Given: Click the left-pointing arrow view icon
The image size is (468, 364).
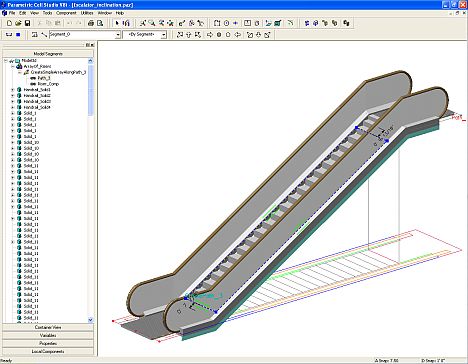Looking at the screenshot, I should [x=238, y=34].
